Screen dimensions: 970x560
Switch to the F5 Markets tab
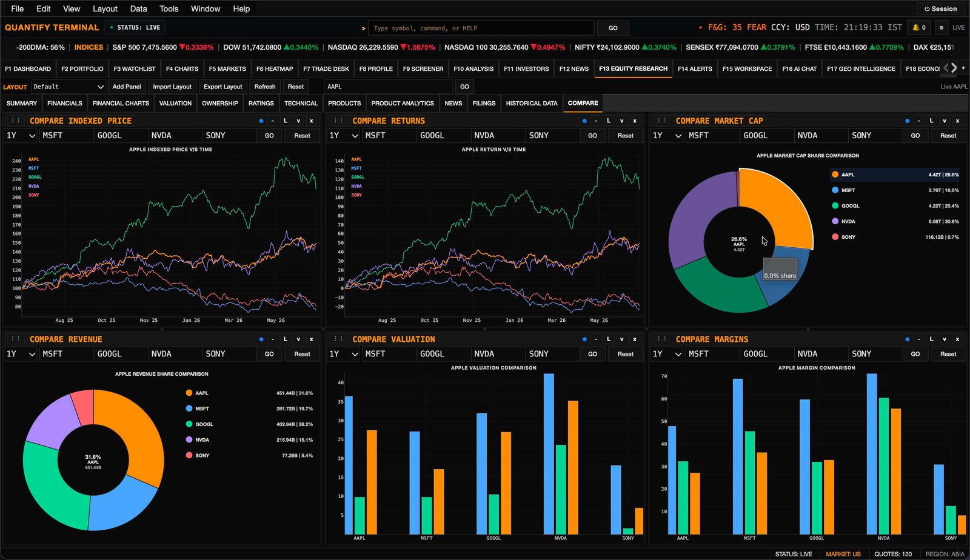click(x=227, y=68)
